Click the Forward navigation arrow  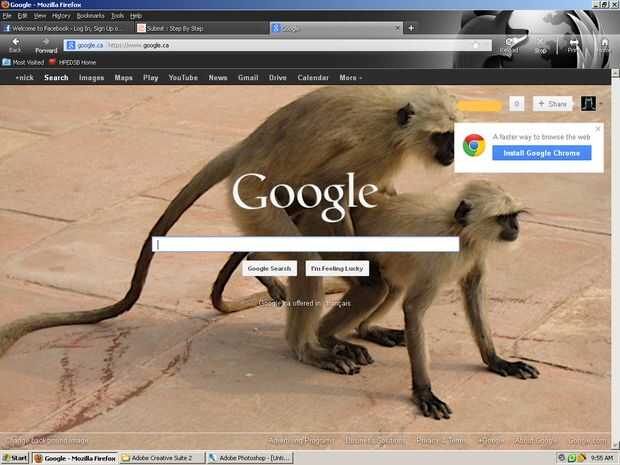click(46, 42)
